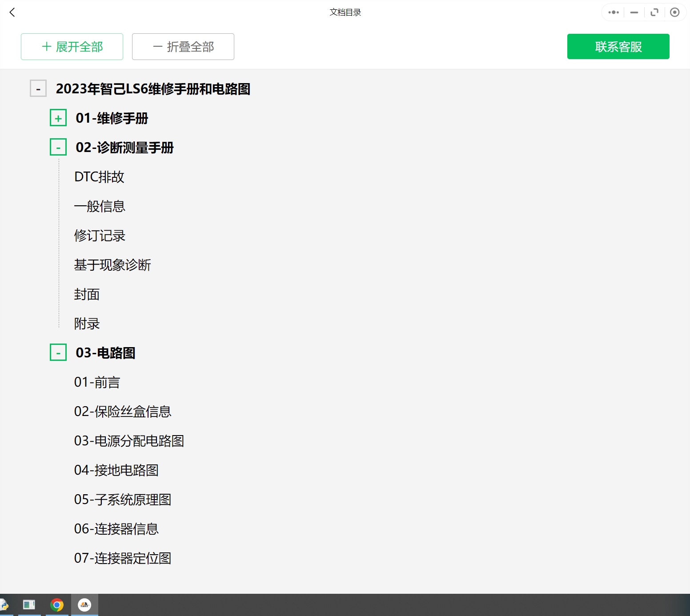Click the float/restore window icon

click(x=654, y=12)
